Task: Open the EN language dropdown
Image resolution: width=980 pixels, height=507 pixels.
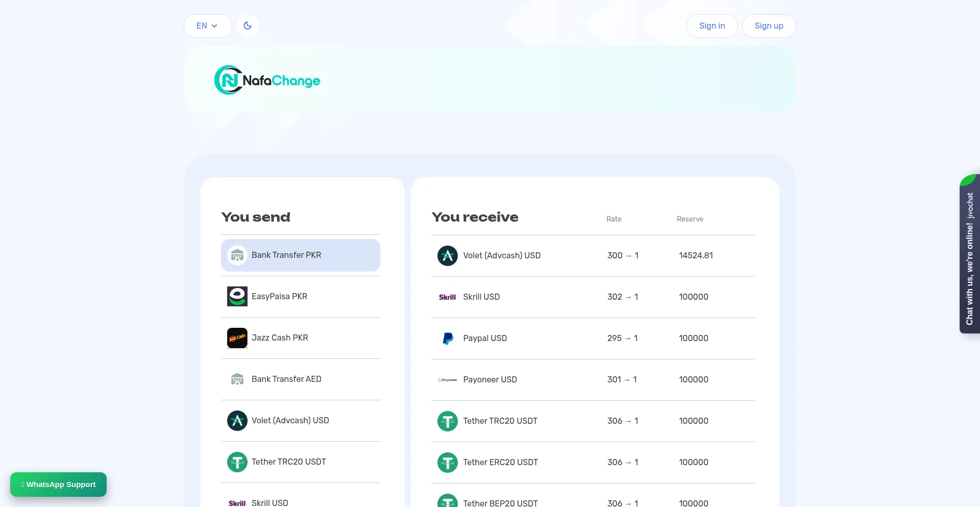Action: tap(207, 26)
